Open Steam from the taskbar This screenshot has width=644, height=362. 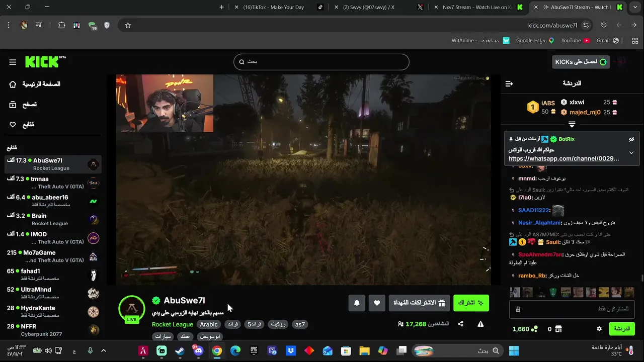180,350
